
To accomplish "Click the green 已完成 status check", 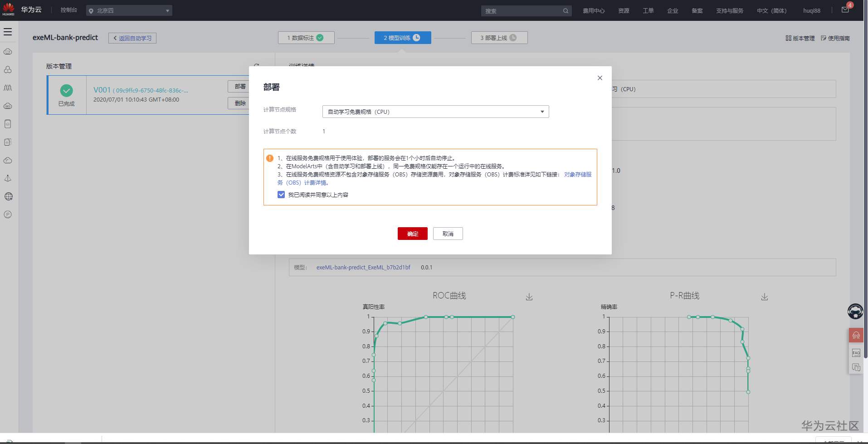I will (66, 90).
